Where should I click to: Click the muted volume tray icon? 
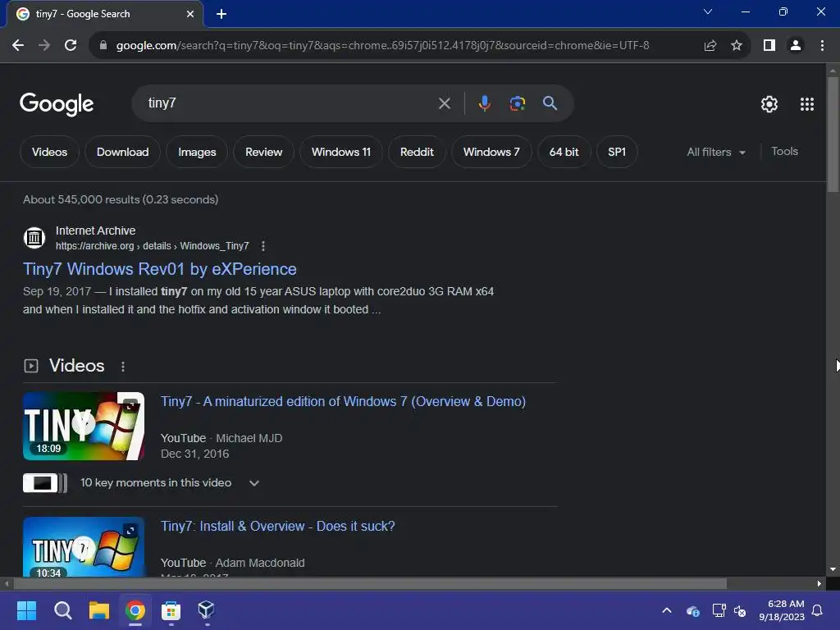tap(740, 610)
